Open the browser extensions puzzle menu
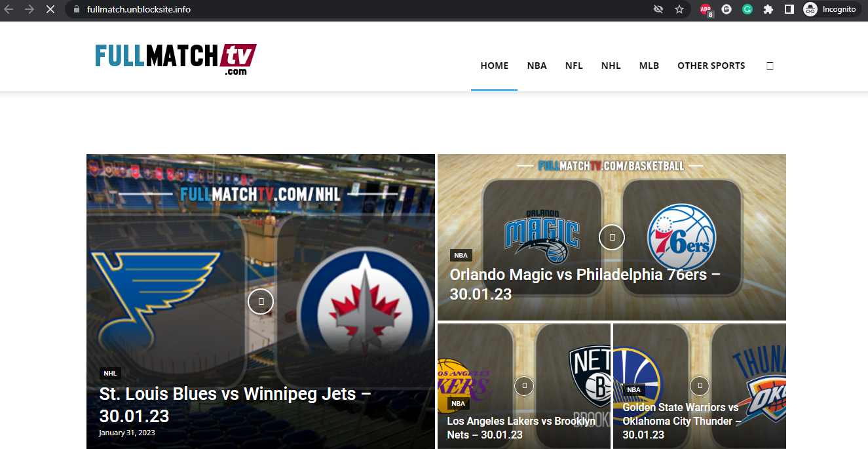The height and width of the screenshot is (449, 868). click(768, 9)
